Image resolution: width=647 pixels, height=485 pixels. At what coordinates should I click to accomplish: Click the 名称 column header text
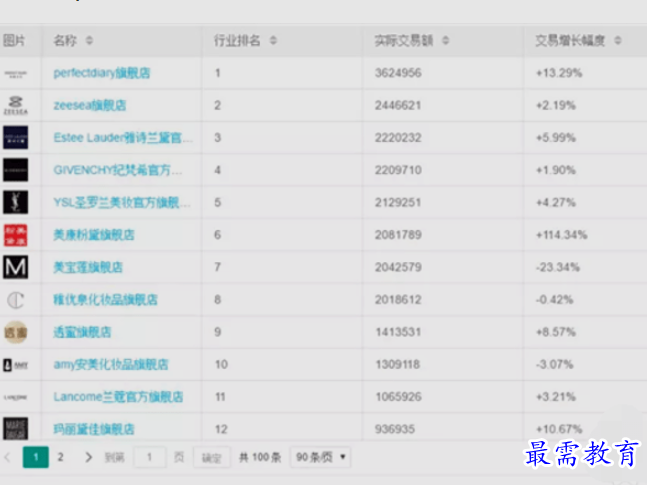[x=65, y=40]
